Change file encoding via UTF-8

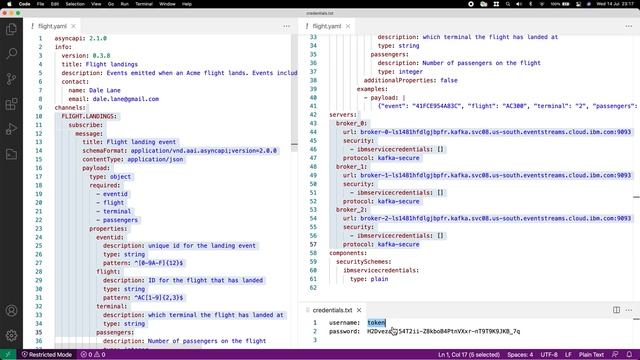[549, 355]
